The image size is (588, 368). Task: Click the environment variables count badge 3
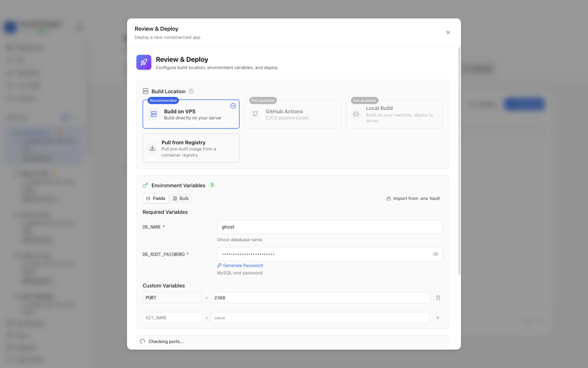212,185
